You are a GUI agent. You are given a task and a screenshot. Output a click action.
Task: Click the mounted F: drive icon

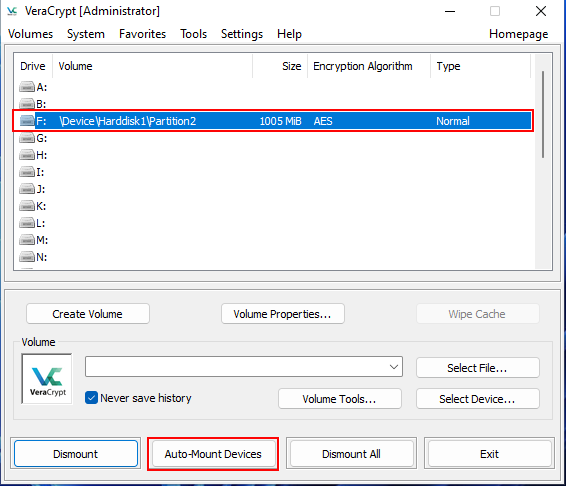click(27, 121)
